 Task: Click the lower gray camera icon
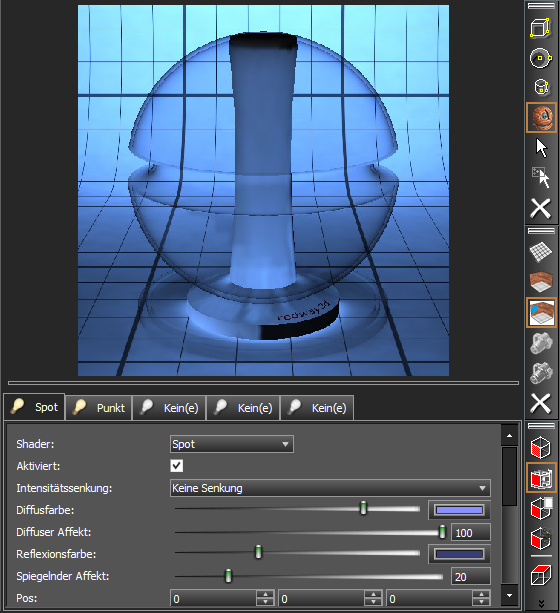(541, 373)
